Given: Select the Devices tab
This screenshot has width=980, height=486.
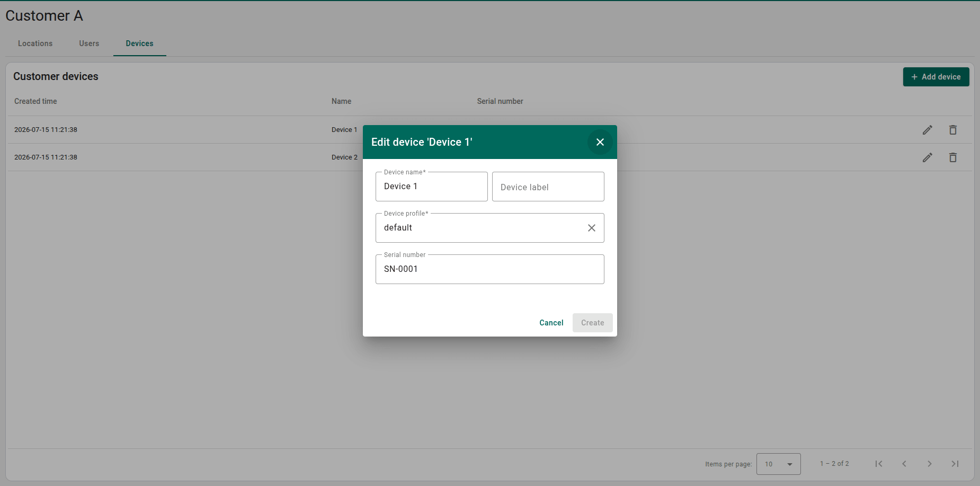Looking at the screenshot, I should (x=140, y=43).
